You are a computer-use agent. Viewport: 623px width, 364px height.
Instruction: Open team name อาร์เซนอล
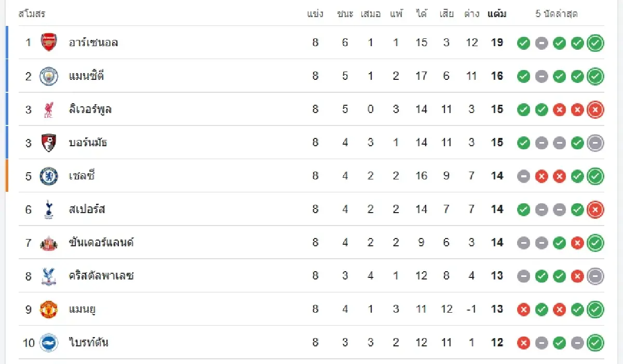pos(93,43)
